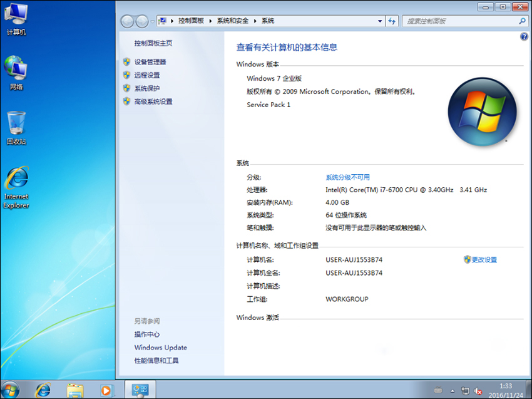The height and width of the screenshot is (399, 532).
Task: Open the address bar history dropdown
Action: click(x=379, y=21)
